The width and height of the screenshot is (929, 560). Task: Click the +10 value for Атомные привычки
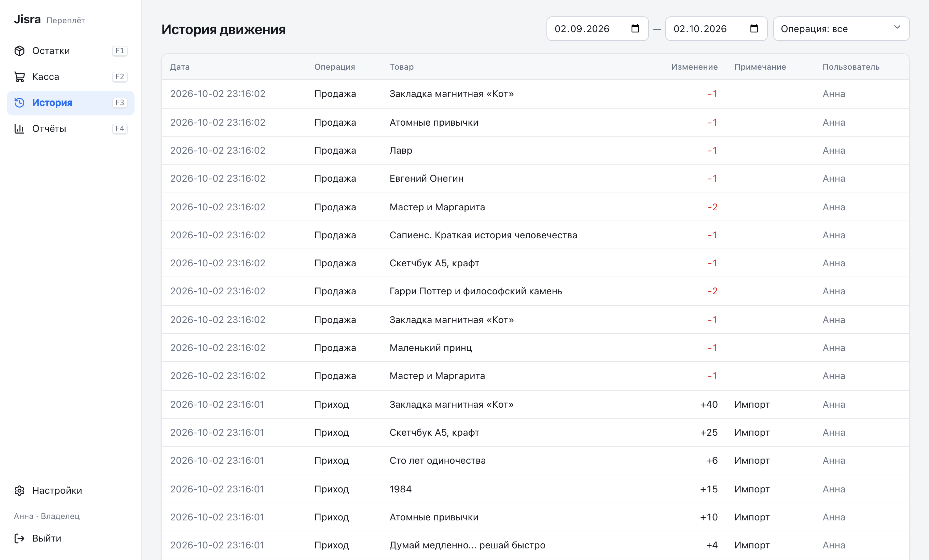[x=709, y=517]
